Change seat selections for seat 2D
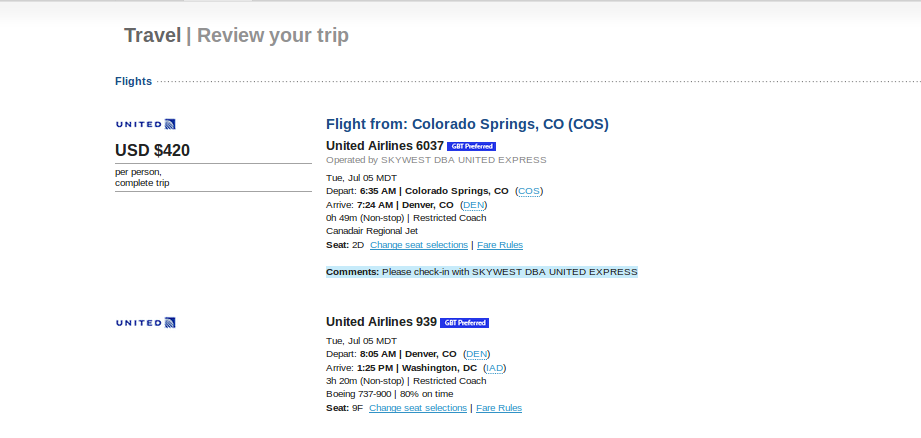921x438 pixels. coord(418,245)
